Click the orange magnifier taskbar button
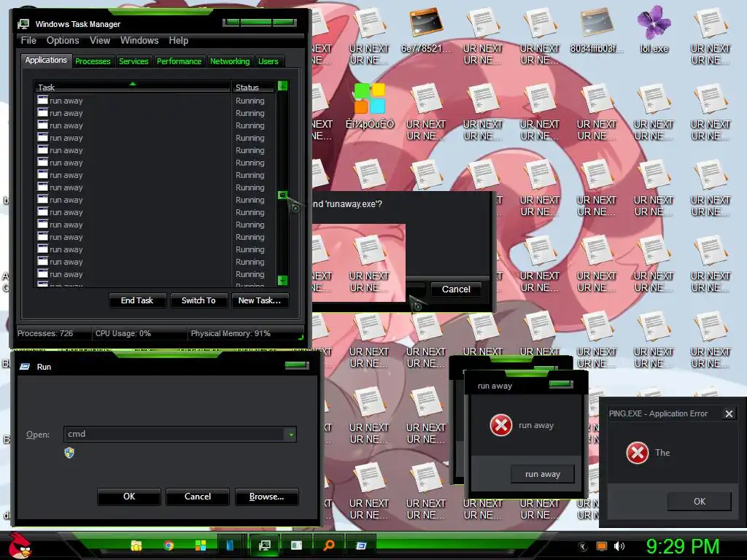The image size is (747, 560). 329,545
